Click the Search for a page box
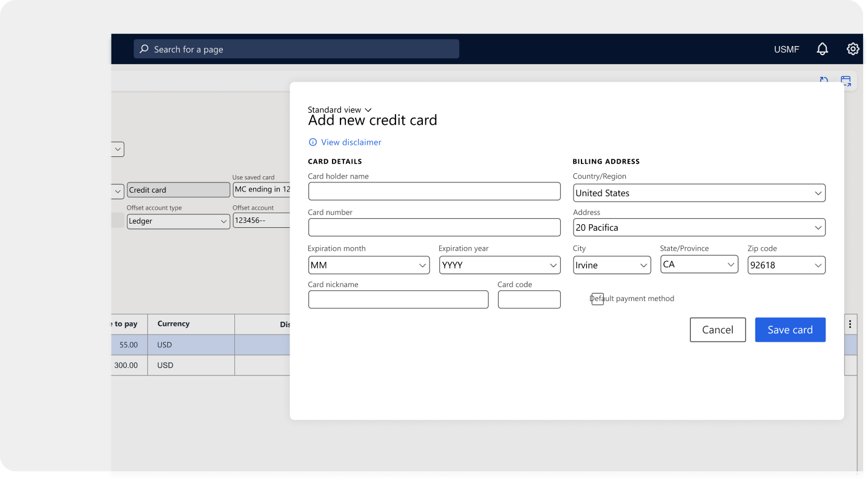868x481 pixels. (296, 49)
